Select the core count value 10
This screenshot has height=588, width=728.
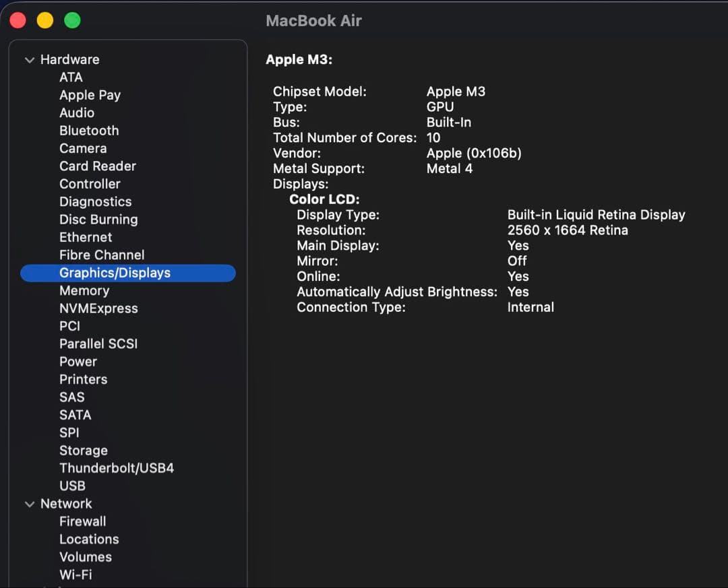click(433, 138)
